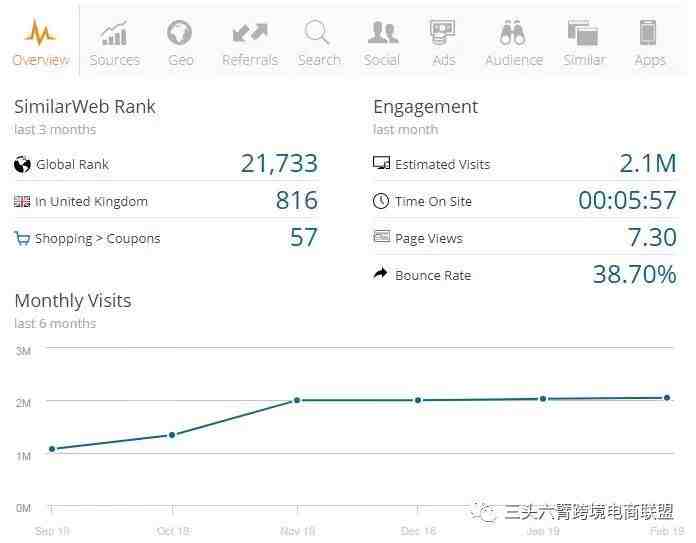Switch to the Sources tab label

115,60
